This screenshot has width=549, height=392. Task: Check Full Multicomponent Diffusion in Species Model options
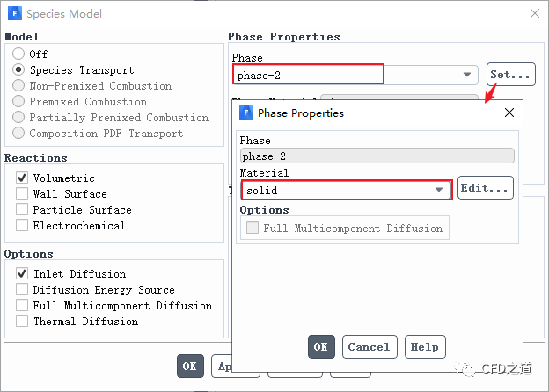point(22,306)
